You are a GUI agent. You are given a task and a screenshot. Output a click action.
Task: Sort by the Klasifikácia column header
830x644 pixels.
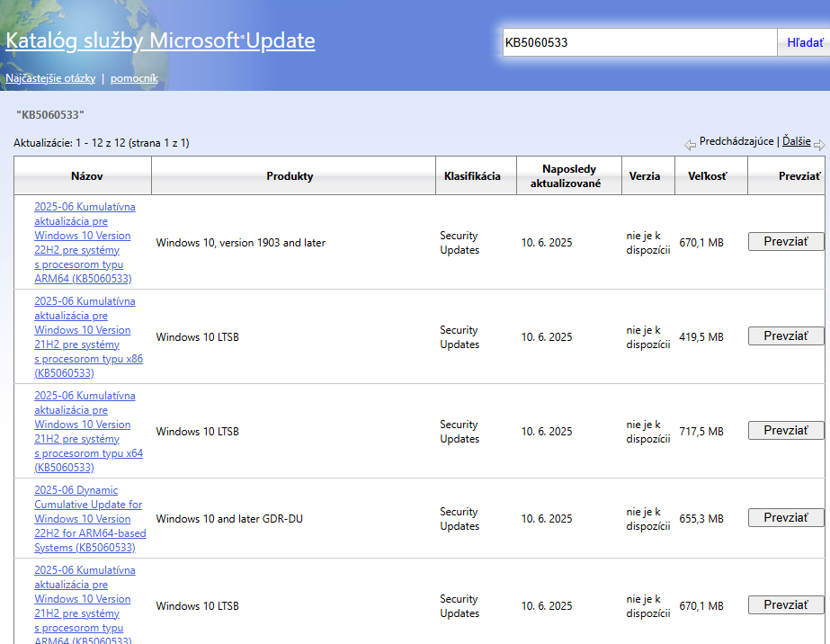click(x=472, y=176)
